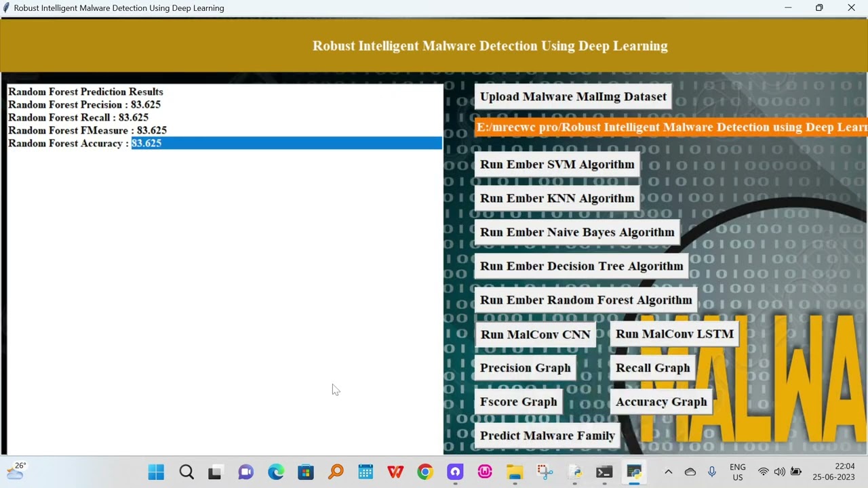
Task: Click the orange dataset path label
Action: coord(671,127)
